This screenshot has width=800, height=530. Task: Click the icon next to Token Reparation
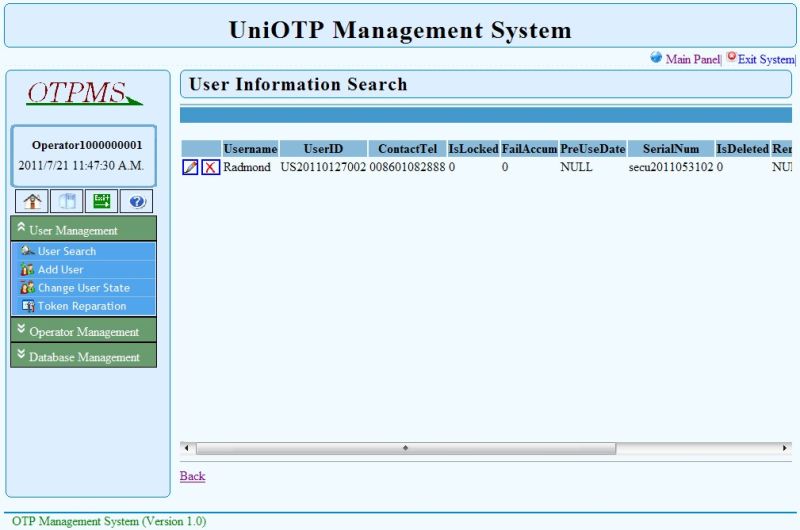click(x=28, y=306)
